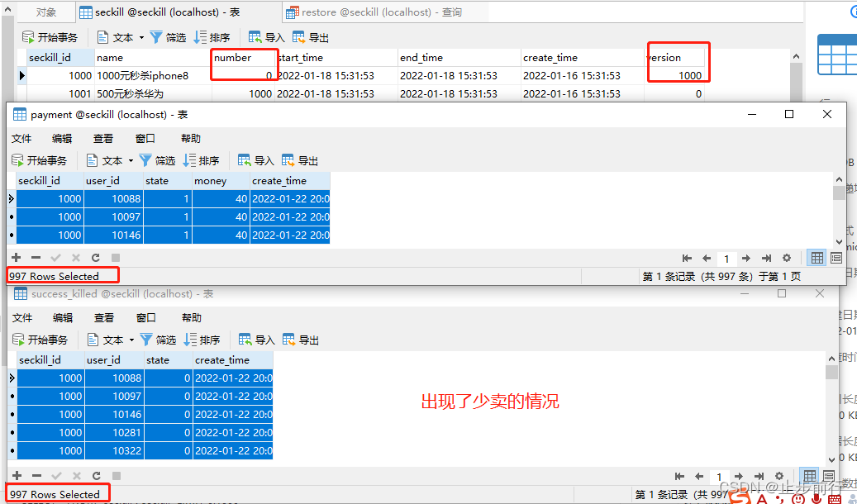Click 导入 import in seckill table toolbar
Screen dimensions: 857x504
(x=267, y=37)
